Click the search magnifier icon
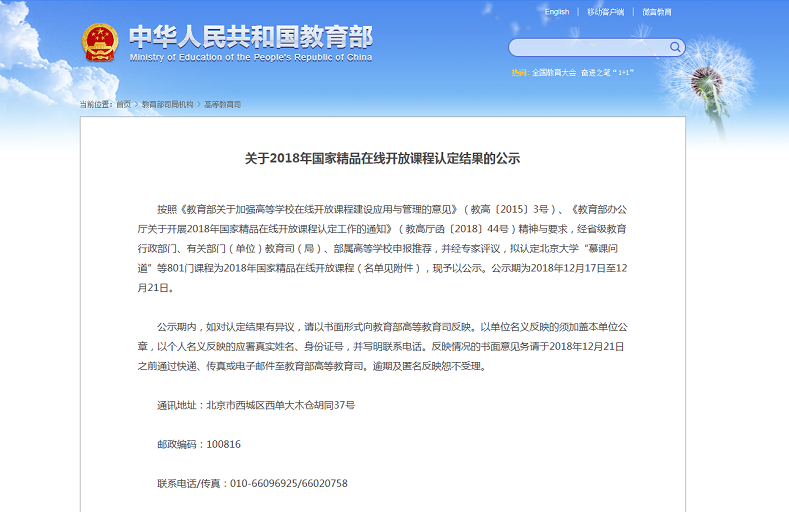Viewport: 789px width, 523px height. (675, 47)
